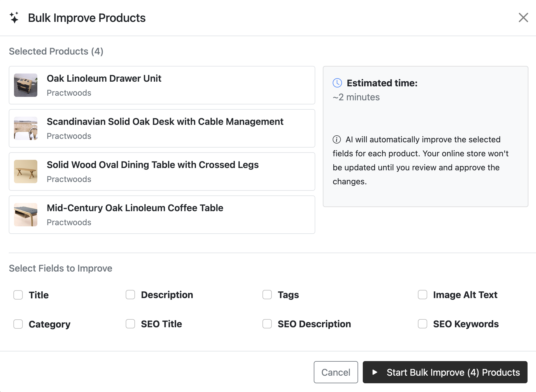This screenshot has height=392, width=536.
Task: Select the Oval Dining Table thumbnail image
Action: (26, 171)
